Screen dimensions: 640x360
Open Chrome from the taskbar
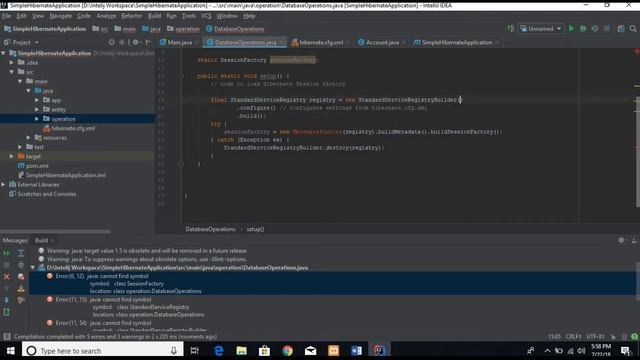287,350
